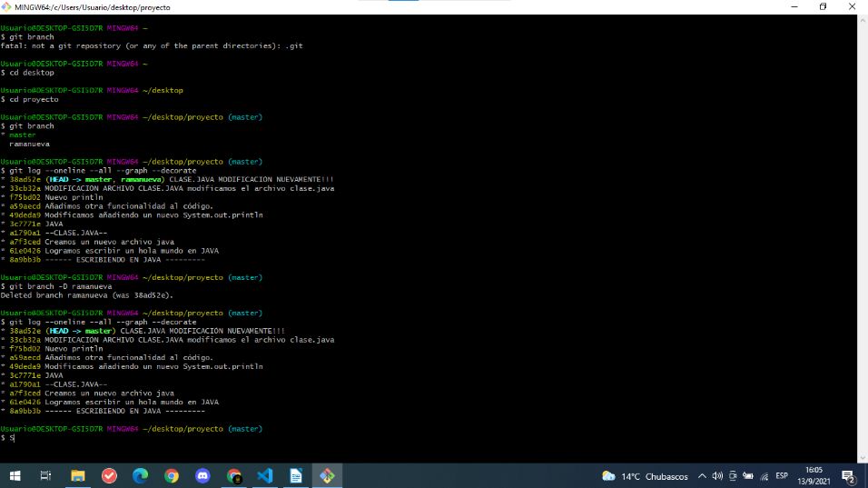Show hidden system tray icons
Image resolution: width=868 pixels, height=488 pixels.
coord(702,476)
